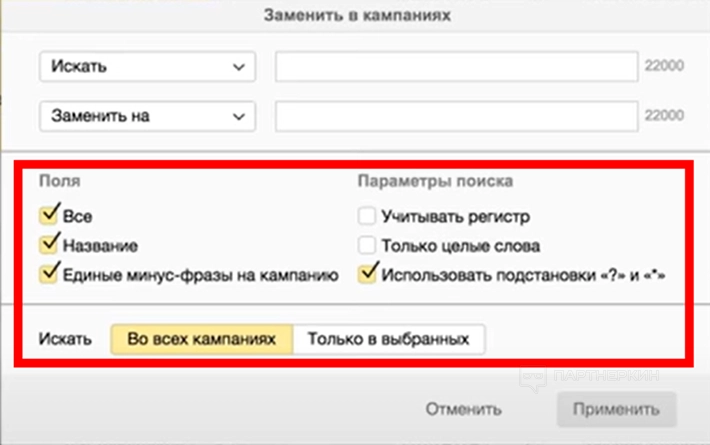Select the Во всех кампаниях option

tap(201, 338)
